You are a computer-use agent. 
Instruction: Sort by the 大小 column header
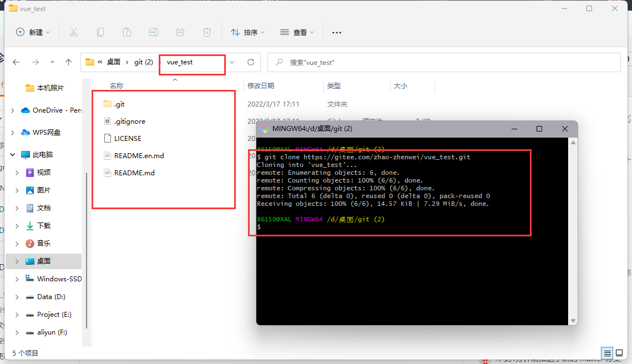[400, 86]
